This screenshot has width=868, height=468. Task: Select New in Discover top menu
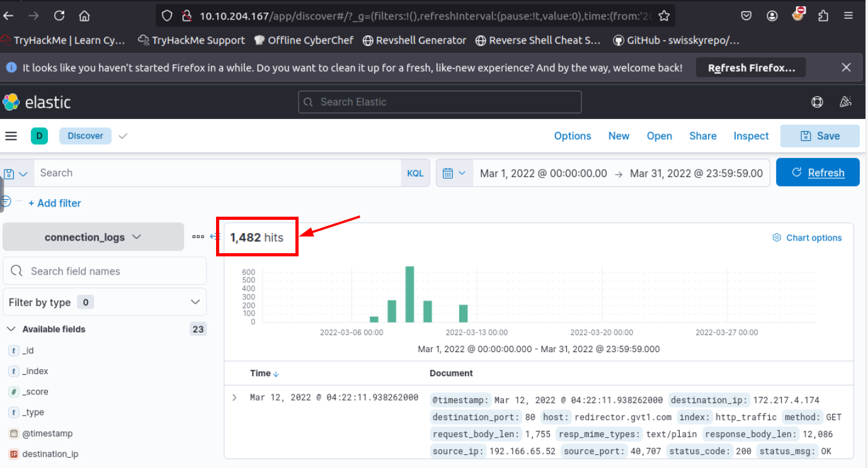(619, 136)
